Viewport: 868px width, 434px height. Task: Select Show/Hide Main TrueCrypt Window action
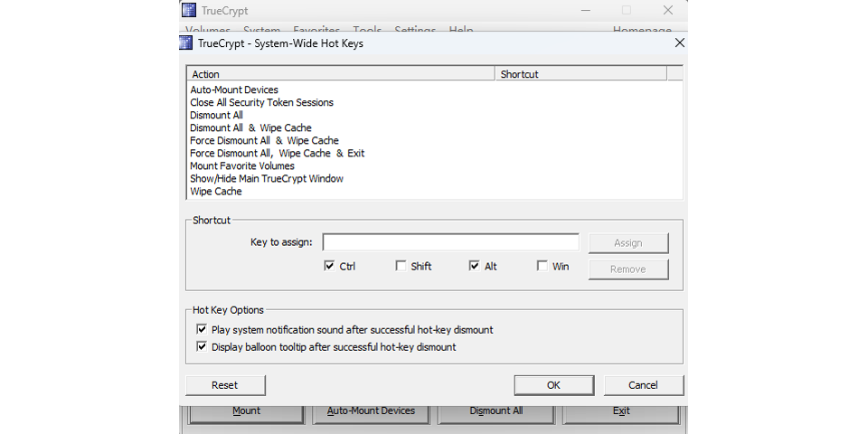tap(266, 179)
